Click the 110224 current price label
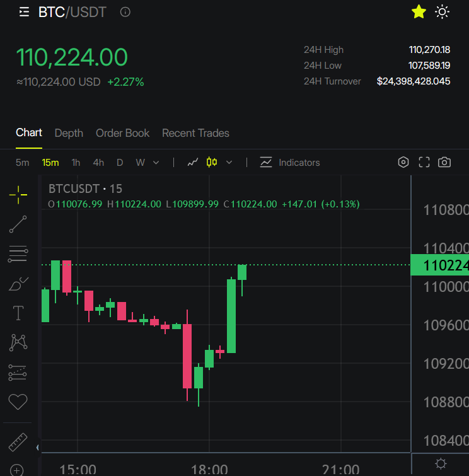Image resolution: width=469 pixels, height=476 pixels. (439, 265)
